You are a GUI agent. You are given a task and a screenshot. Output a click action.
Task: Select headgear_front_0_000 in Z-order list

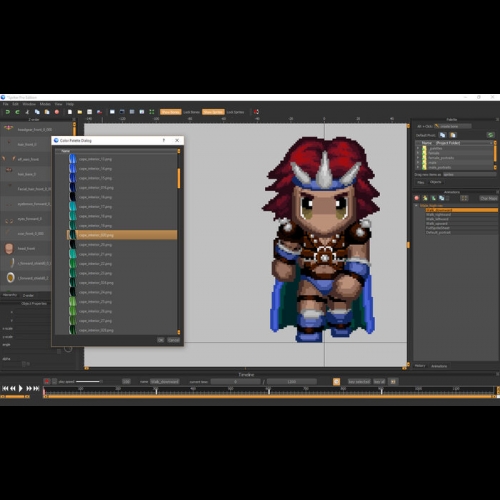coord(35,129)
